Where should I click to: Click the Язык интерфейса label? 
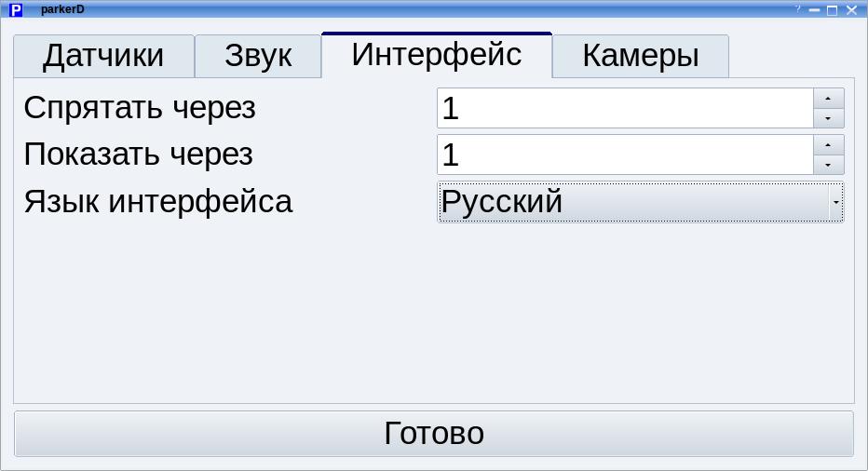pyautogui.click(x=158, y=201)
